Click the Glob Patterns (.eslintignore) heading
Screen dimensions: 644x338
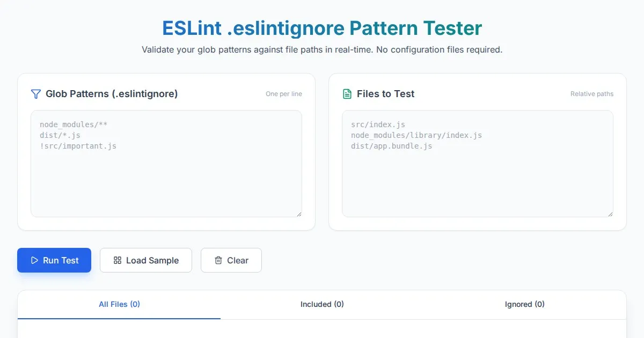pyautogui.click(x=112, y=94)
